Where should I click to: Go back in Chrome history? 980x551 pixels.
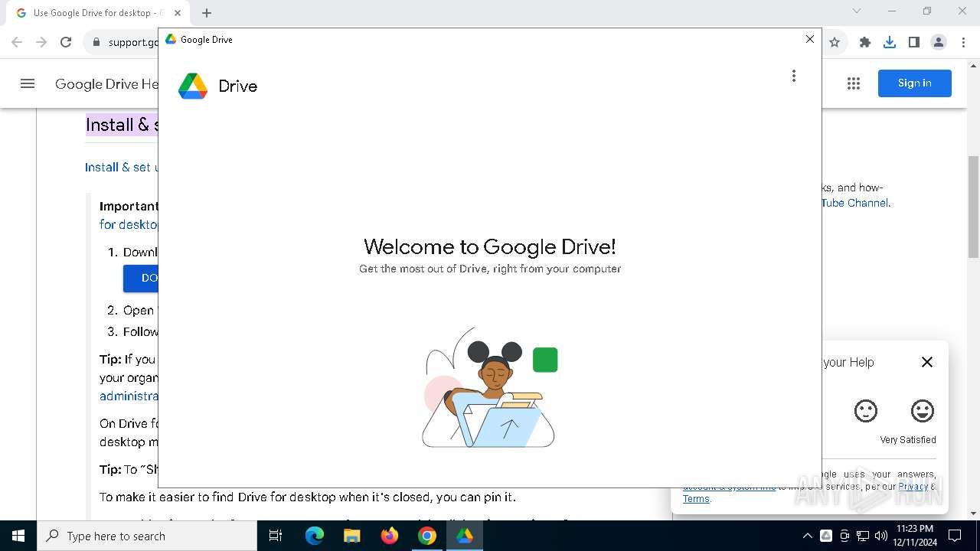17,42
